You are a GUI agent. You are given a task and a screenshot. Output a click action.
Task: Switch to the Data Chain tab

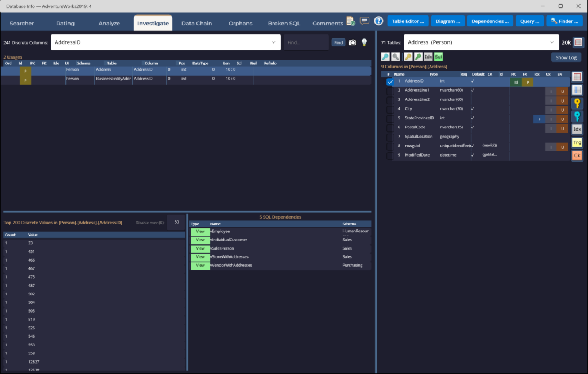[196, 24]
